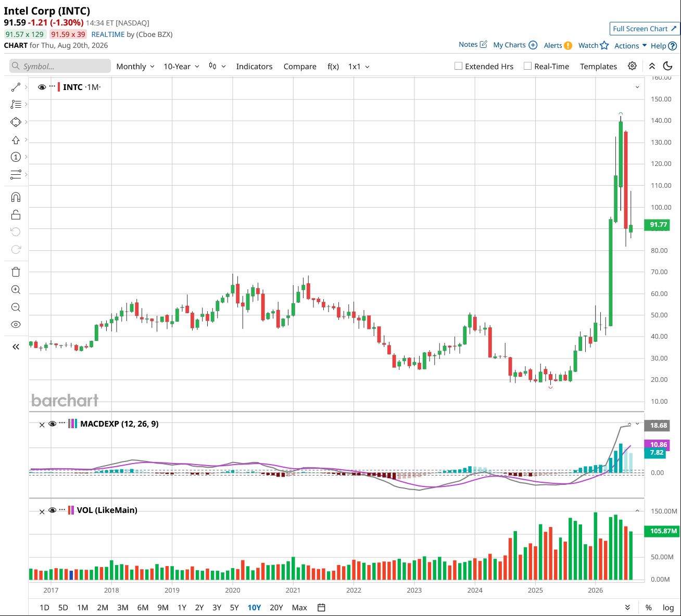This screenshot has width=681, height=616.
Task: Select the up-arrow marker tool
Action: pos(16,139)
